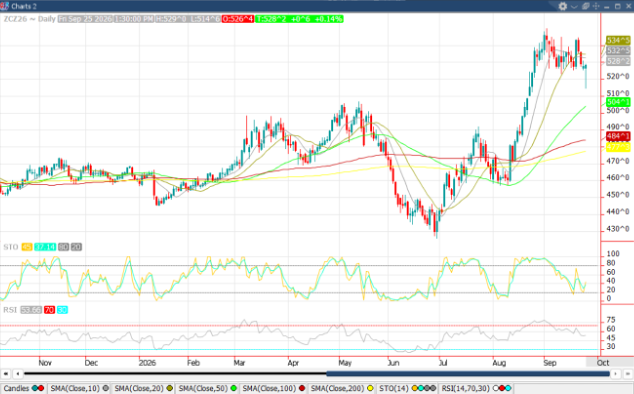The image size is (634, 394).
Task: Select the SMA(Close,50) study tab
Action: [x=207, y=388]
